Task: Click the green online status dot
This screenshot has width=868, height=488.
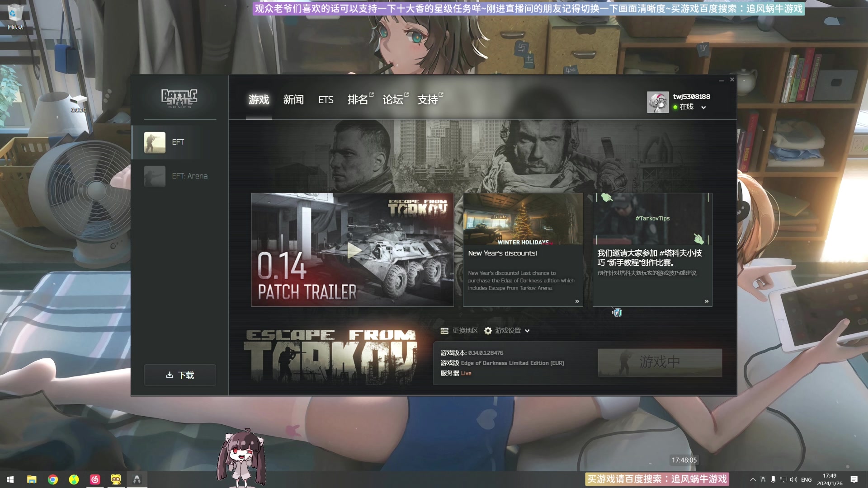Action: [x=675, y=107]
